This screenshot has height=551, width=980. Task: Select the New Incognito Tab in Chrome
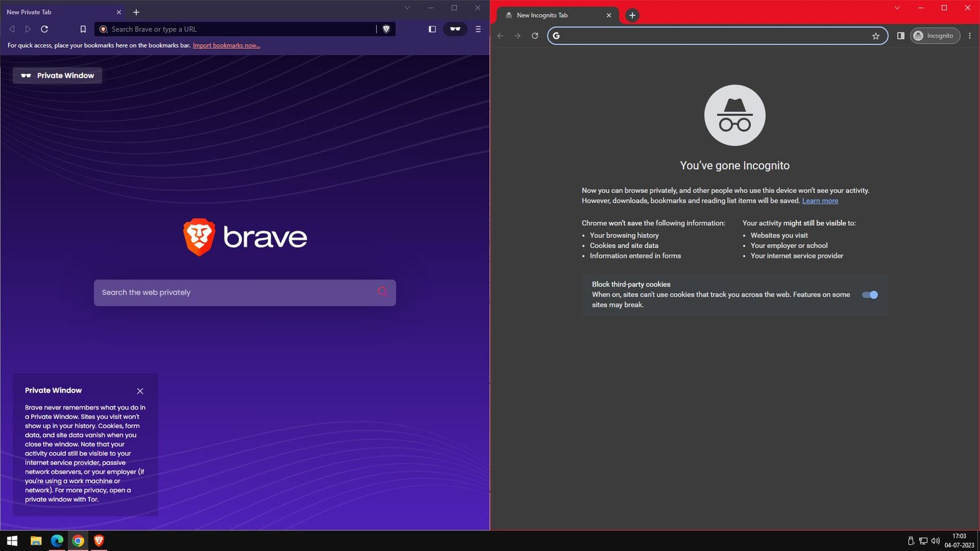coord(557,15)
